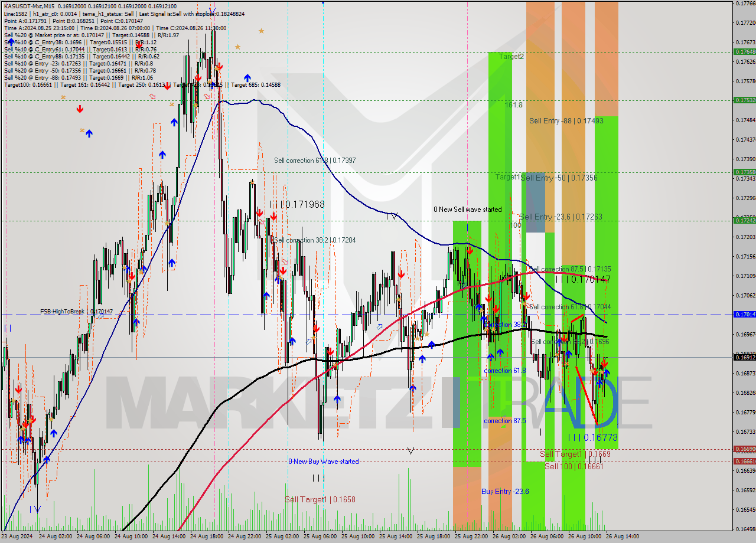Viewport: 756px width, 543px height.
Task: Click price axis value 0.16498
Action: pyautogui.click(x=745, y=529)
